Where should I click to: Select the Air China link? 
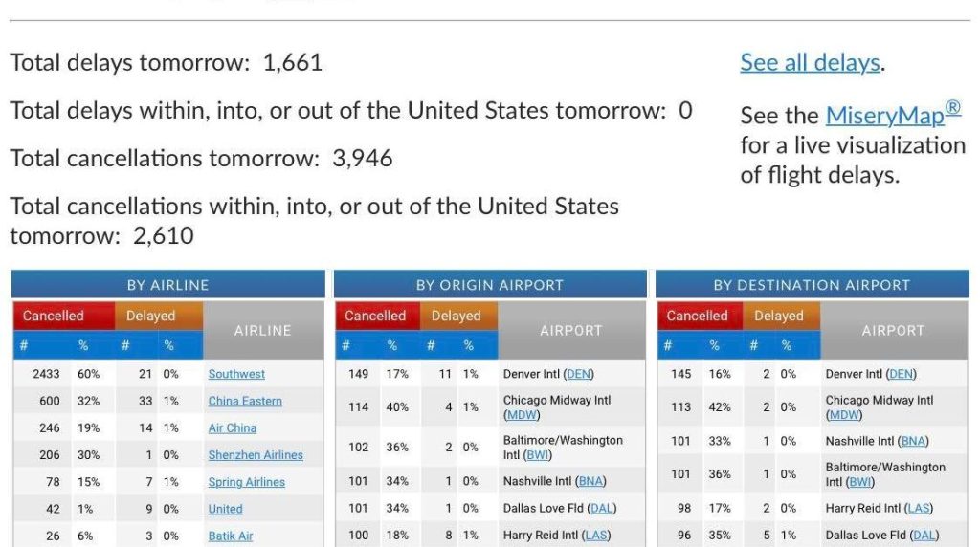232,427
